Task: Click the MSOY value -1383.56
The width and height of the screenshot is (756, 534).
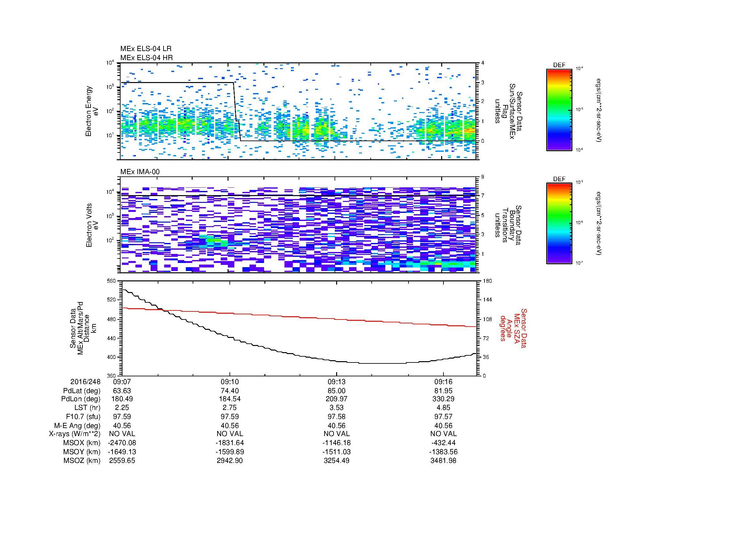Action: [x=443, y=452]
